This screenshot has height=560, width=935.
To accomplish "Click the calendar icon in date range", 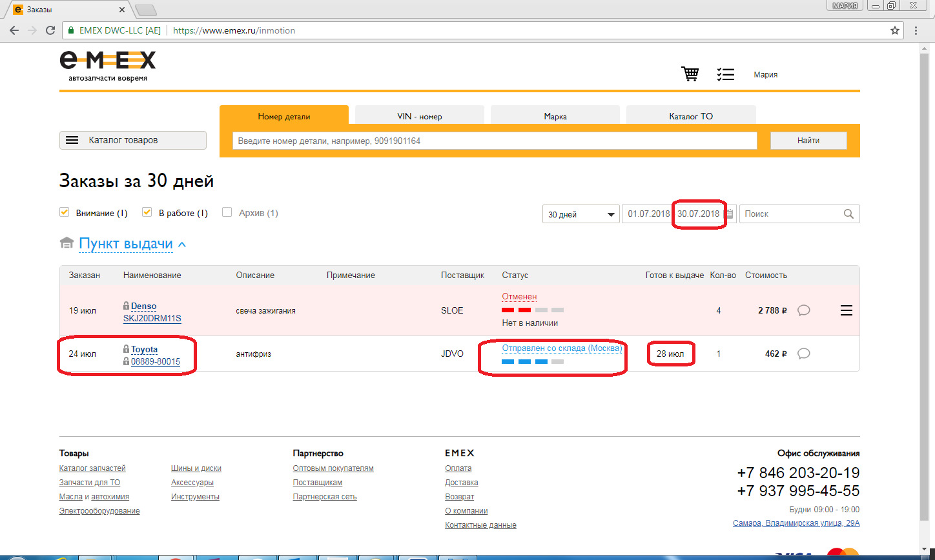I will (x=730, y=214).
